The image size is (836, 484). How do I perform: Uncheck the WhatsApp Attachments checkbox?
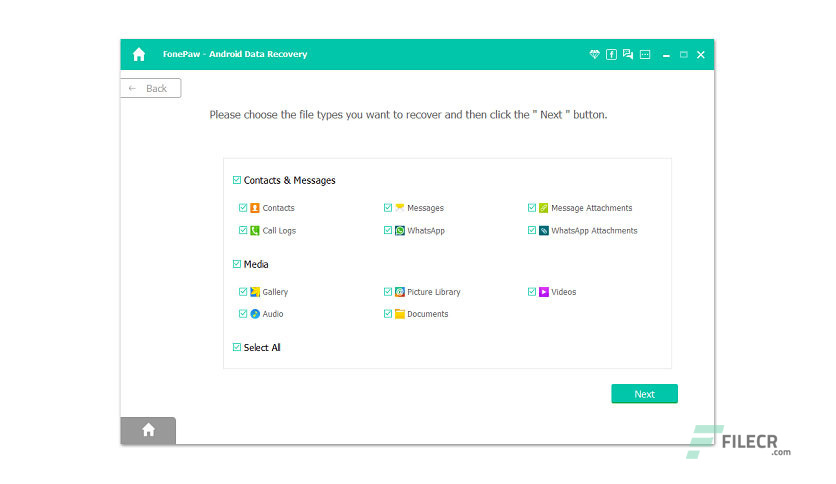tap(532, 230)
